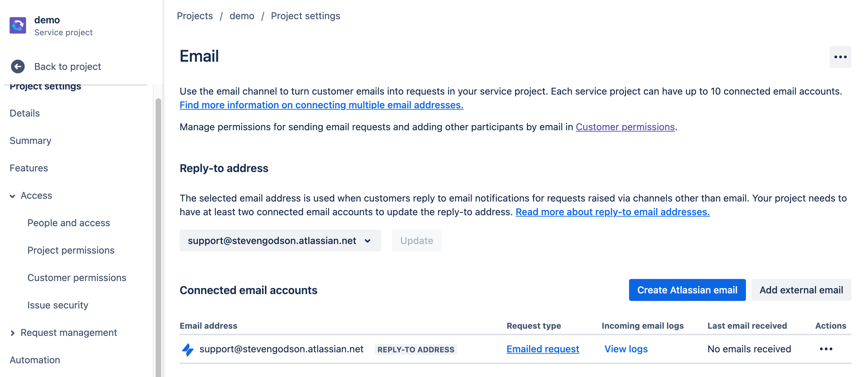Image resolution: width=868 pixels, height=377 pixels.
Task: Click the Email page heading
Action: pos(199,56)
